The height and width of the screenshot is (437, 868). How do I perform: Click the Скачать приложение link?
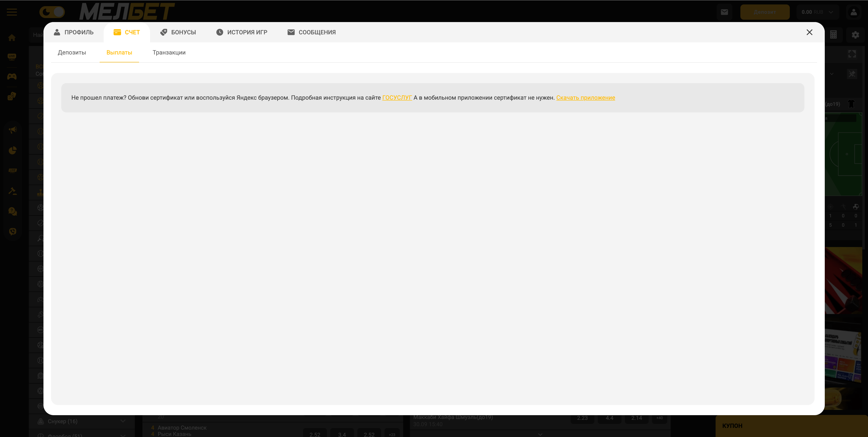click(585, 98)
